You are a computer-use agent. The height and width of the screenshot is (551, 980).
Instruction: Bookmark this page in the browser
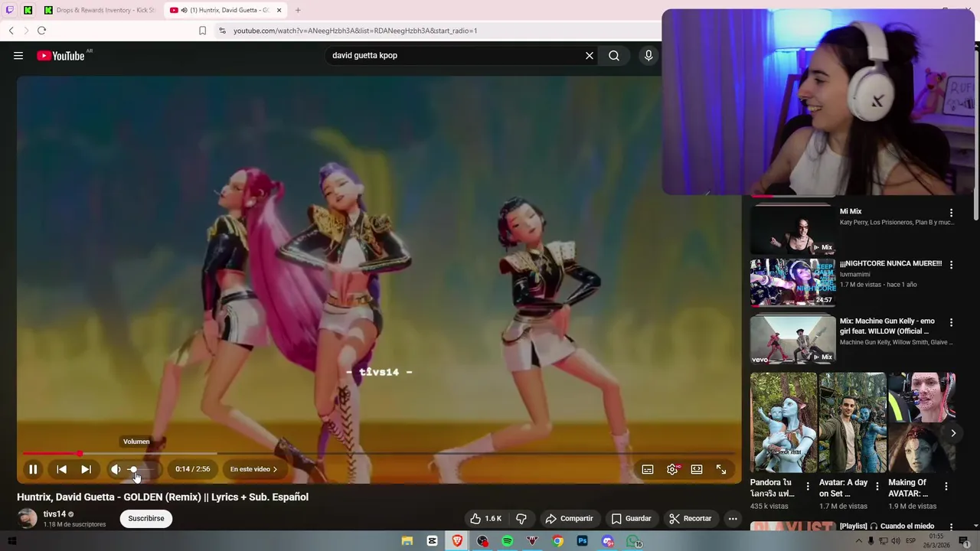click(x=202, y=31)
